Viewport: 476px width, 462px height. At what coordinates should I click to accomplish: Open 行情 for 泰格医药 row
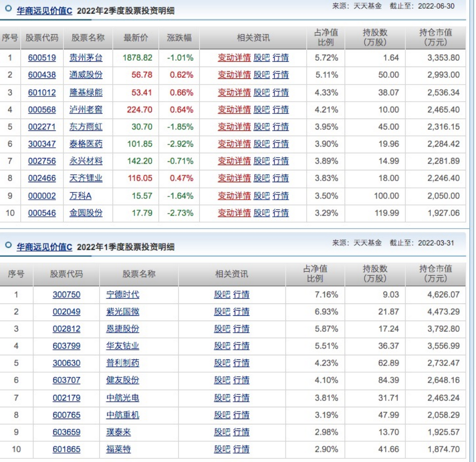point(280,144)
